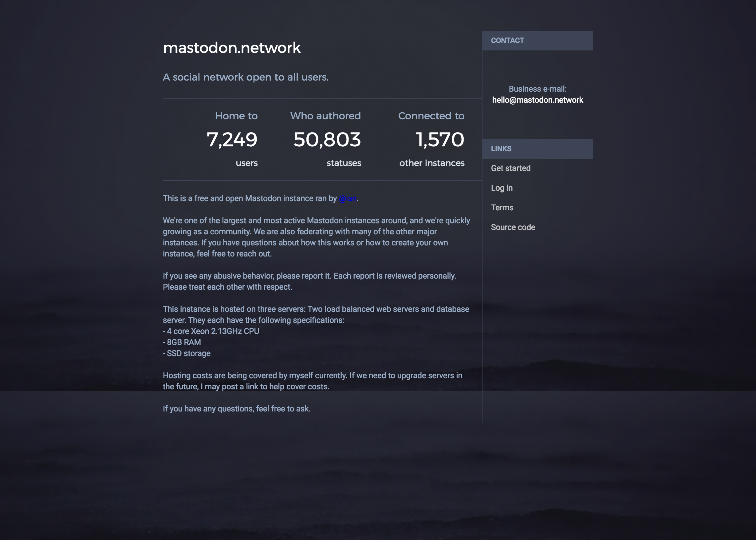Click the 'statuses' label under 50,803
The image size is (756, 540).
(x=344, y=163)
